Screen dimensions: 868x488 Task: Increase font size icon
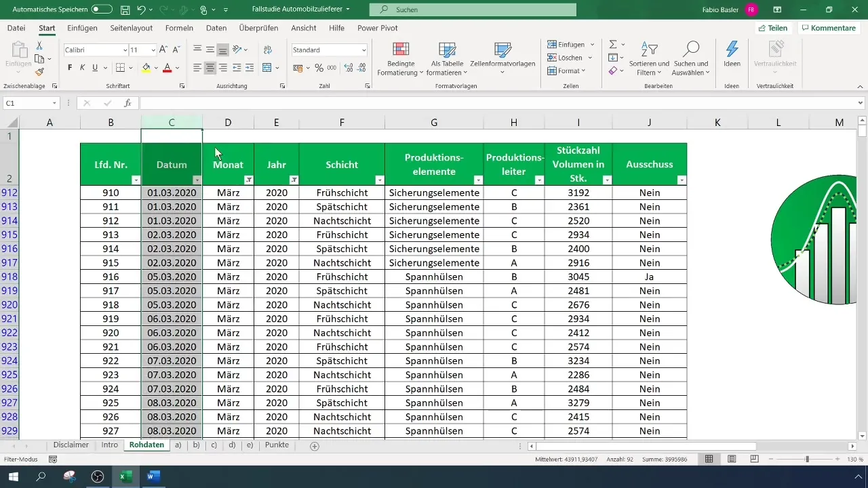pos(163,50)
